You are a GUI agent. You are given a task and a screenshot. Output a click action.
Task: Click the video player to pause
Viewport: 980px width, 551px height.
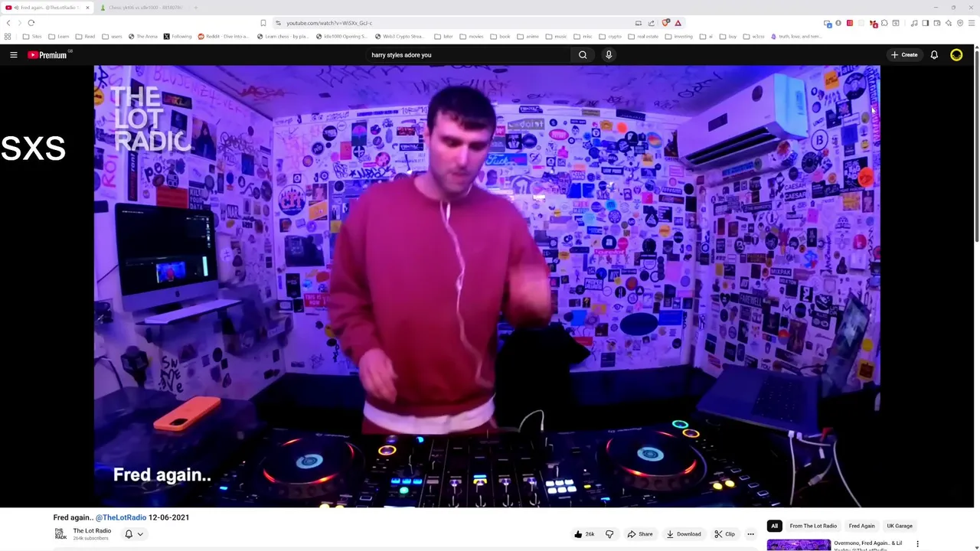tap(487, 286)
